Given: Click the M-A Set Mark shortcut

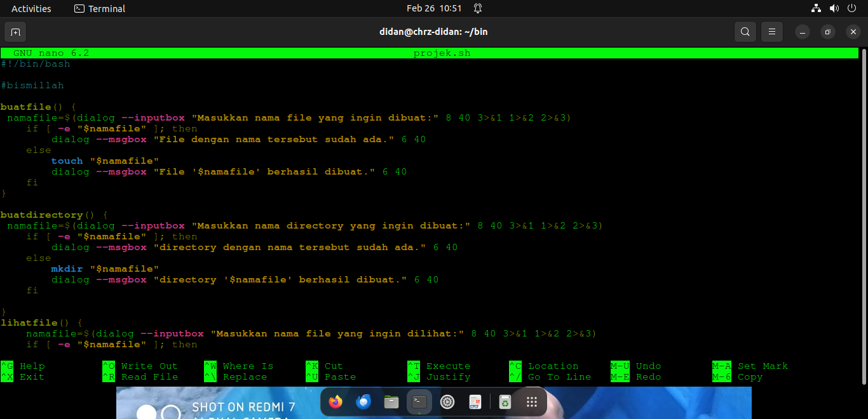Looking at the screenshot, I should pyautogui.click(x=750, y=366).
